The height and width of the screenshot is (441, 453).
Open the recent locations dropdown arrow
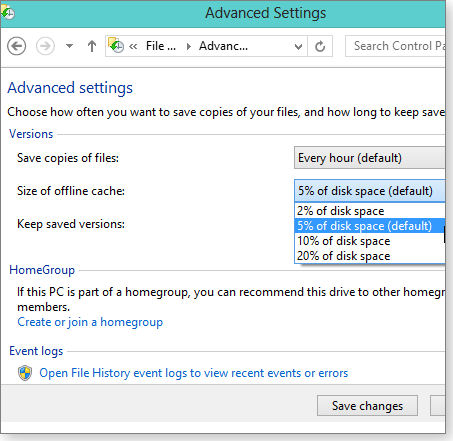click(69, 46)
